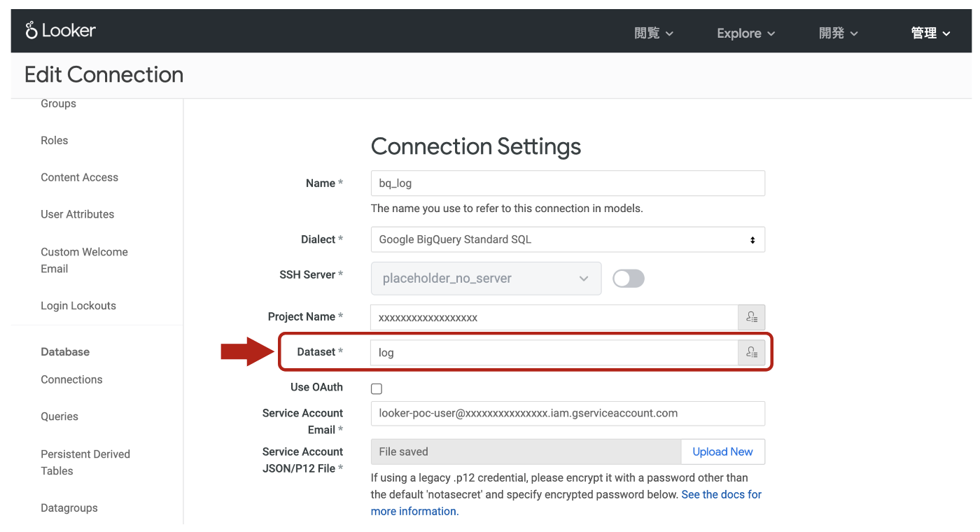This screenshot has height=532, width=980.
Task: Click the Upload New button
Action: tap(722, 451)
